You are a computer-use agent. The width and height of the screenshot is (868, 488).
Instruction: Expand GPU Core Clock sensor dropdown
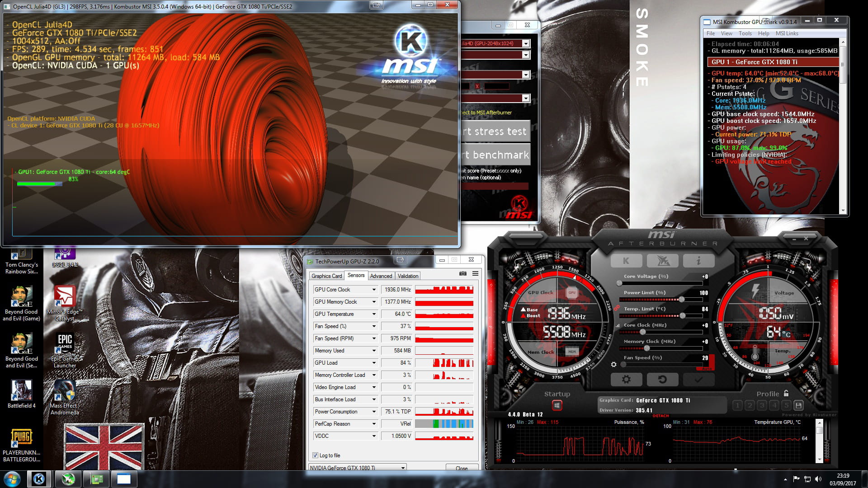click(x=374, y=290)
